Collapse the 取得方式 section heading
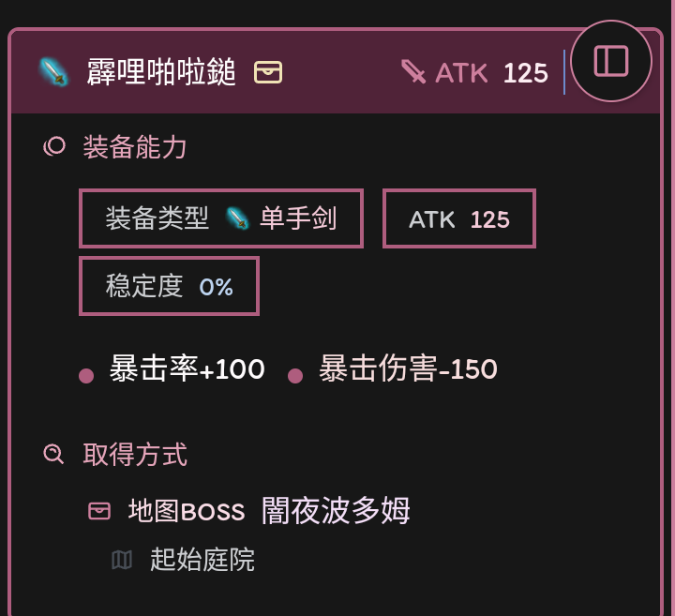This screenshot has height=616, width=675. coord(135,455)
